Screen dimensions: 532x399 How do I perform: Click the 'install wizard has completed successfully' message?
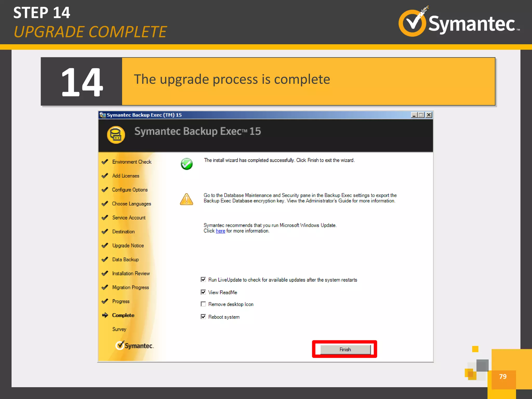279,160
